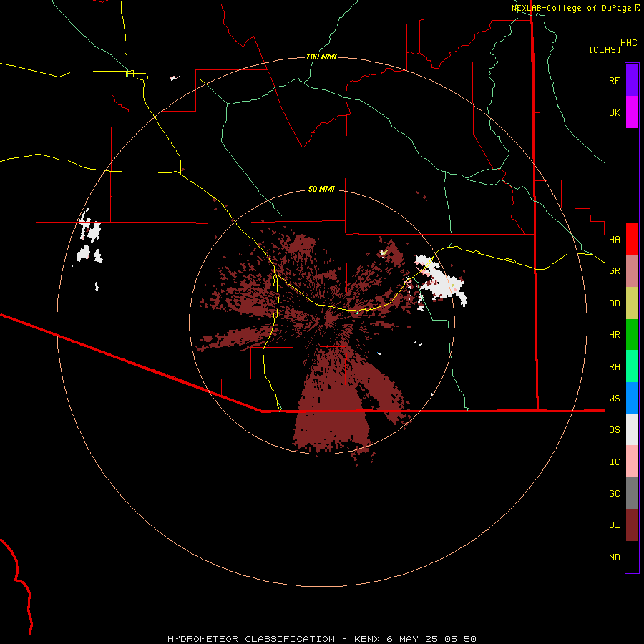Click the ND black legend swatch
This screenshot has width=644, height=644.
click(632, 557)
